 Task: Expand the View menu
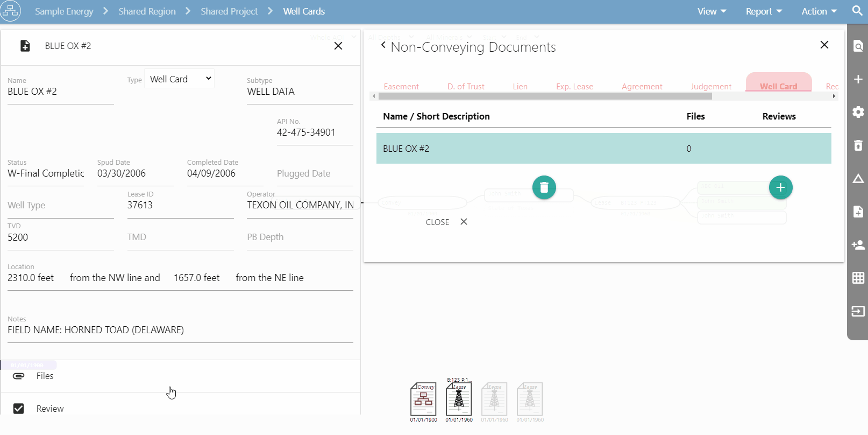(712, 11)
